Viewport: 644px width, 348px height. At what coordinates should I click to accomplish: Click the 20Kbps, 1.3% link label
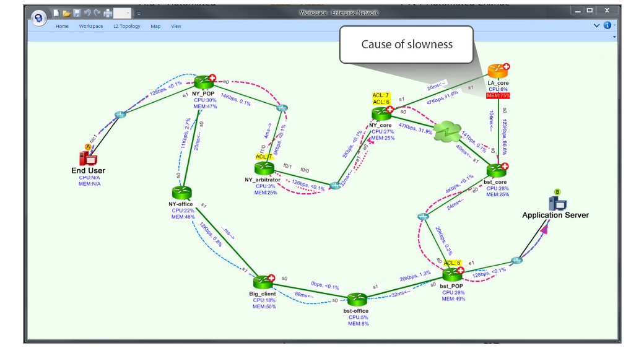point(416,276)
